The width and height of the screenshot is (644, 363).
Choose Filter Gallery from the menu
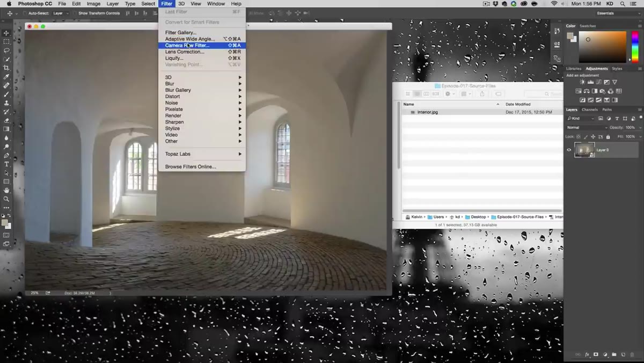coord(202,33)
